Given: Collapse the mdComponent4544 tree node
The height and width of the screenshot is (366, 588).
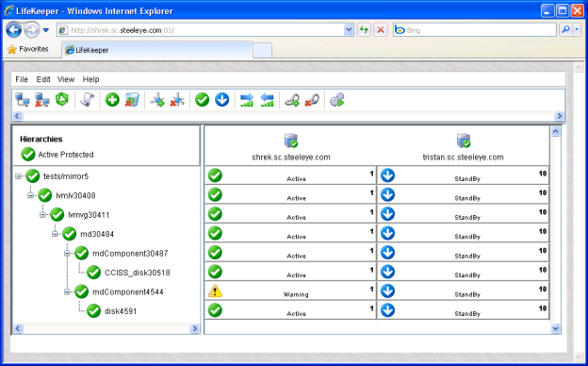Looking at the screenshot, I should pos(67,291).
